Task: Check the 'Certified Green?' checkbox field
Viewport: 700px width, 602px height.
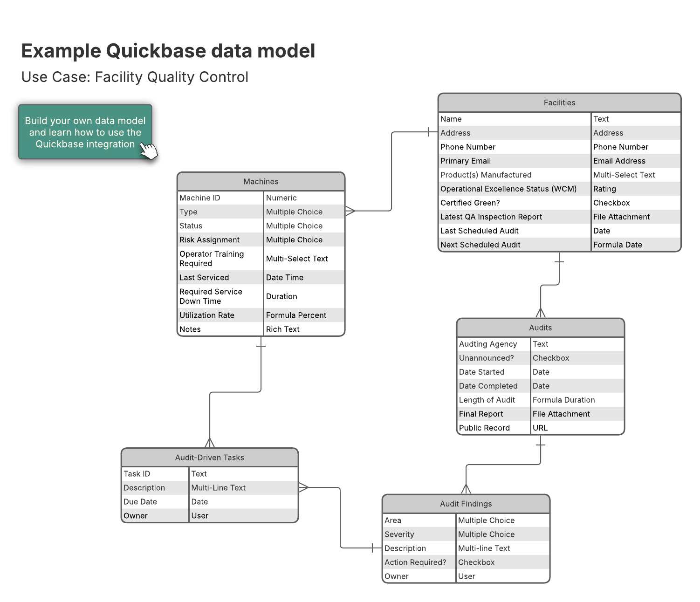Action: 470,203
